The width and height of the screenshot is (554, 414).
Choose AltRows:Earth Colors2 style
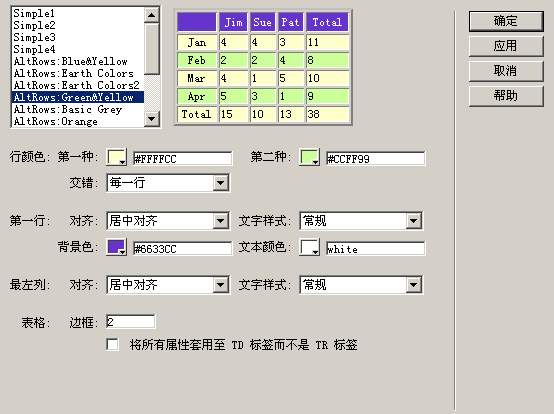pyautogui.click(x=78, y=85)
